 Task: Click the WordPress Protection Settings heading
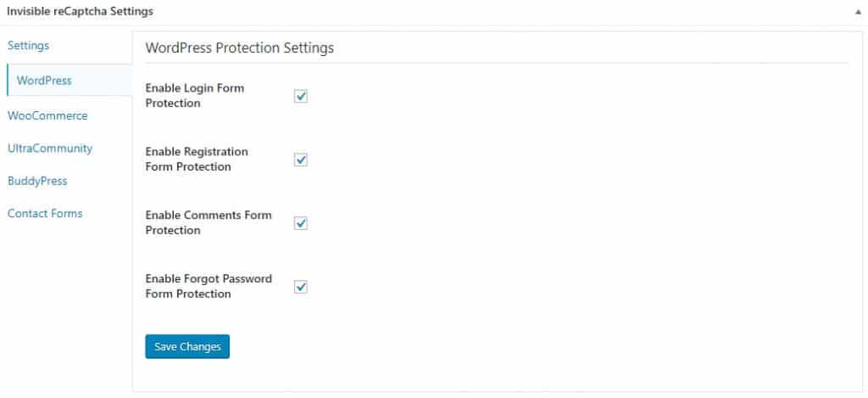point(240,48)
